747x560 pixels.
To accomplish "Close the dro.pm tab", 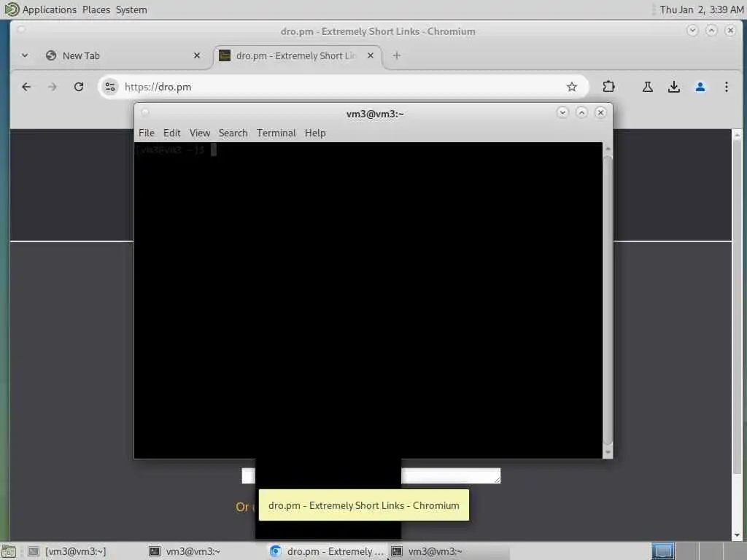I will (370, 55).
